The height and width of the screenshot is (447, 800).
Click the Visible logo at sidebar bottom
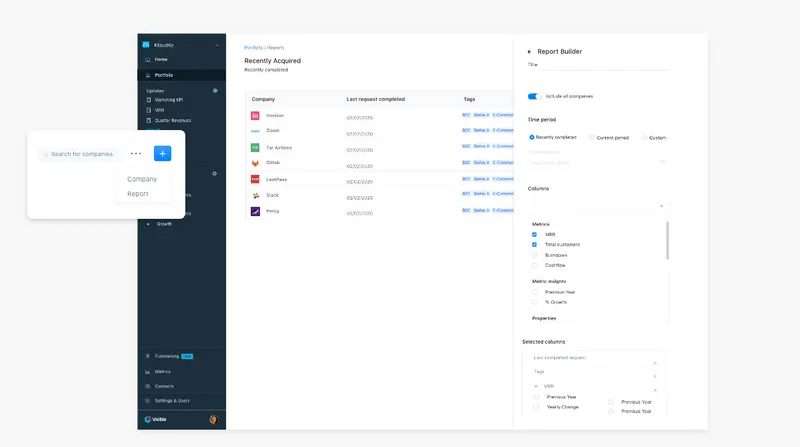pyautogui.click(x=156, y=419)
